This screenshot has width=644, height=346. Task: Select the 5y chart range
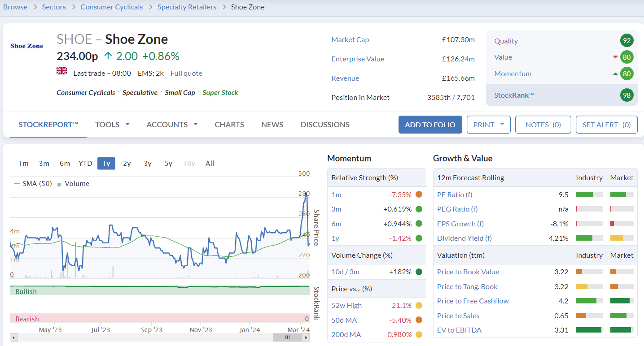168,164
